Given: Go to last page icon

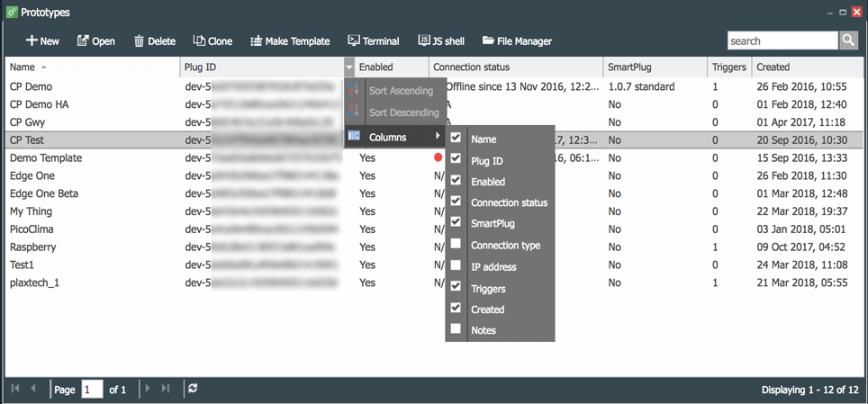Looking at the screenshot, I should [x=165, y=389].
